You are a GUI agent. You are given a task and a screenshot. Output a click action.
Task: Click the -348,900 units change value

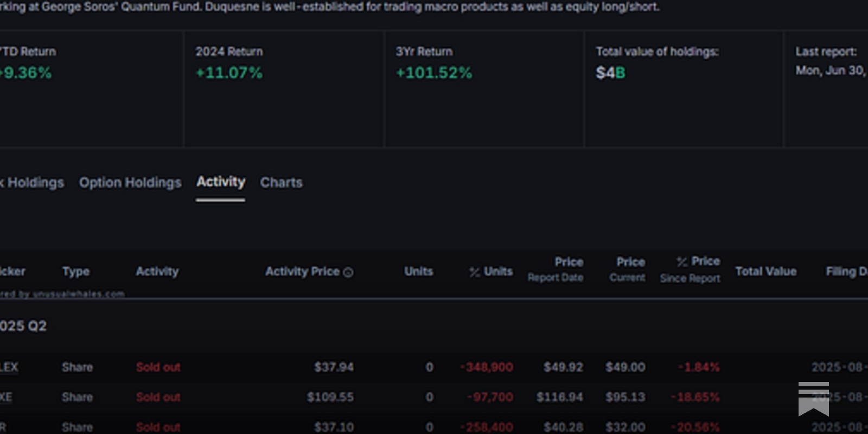tap(487, 367)
